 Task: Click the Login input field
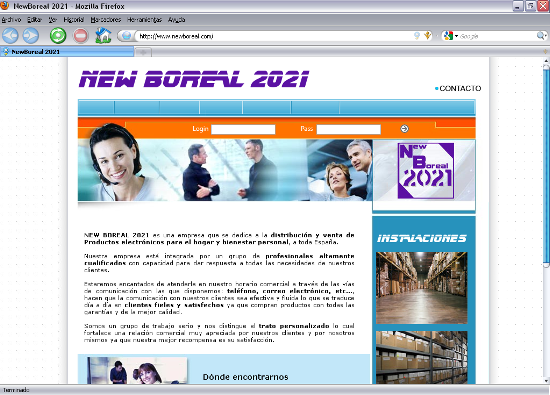pyautogui.click(x=243, y=129)
